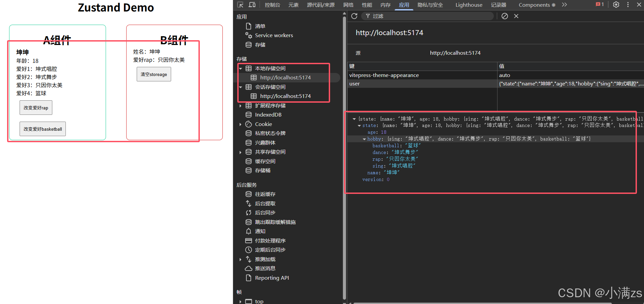Select IndexedDB in sidebar

(x=268, y=115)
